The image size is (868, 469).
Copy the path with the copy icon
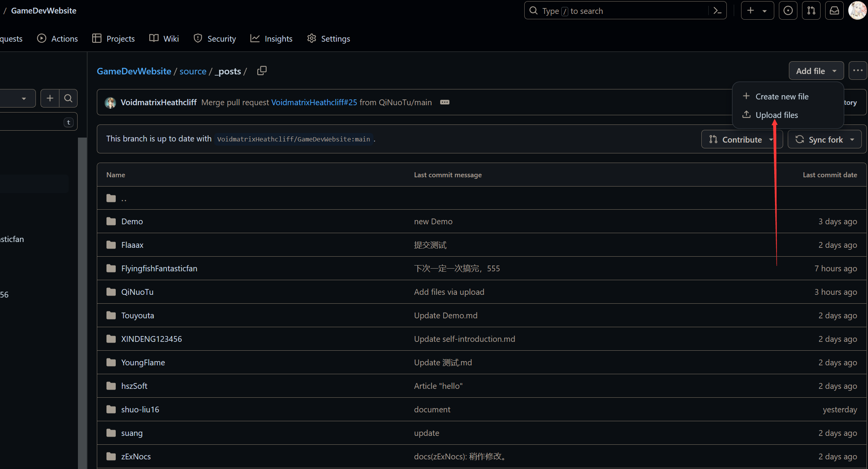[262, 71]
